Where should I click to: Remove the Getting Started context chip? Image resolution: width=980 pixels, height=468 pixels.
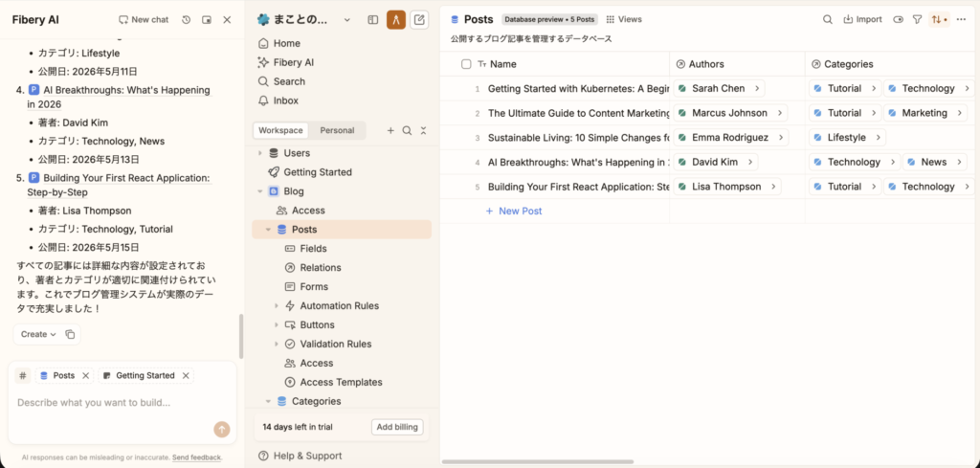(x=186, y=375)
